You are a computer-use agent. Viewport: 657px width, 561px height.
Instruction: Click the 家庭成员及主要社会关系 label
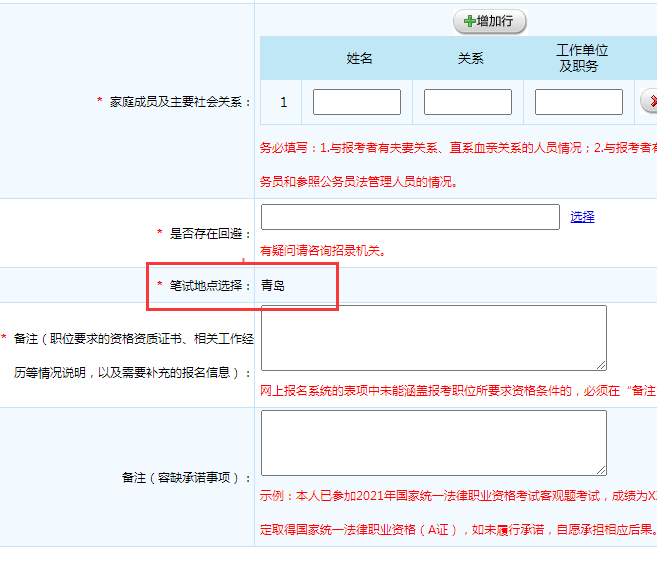click(x=180, y=102)
